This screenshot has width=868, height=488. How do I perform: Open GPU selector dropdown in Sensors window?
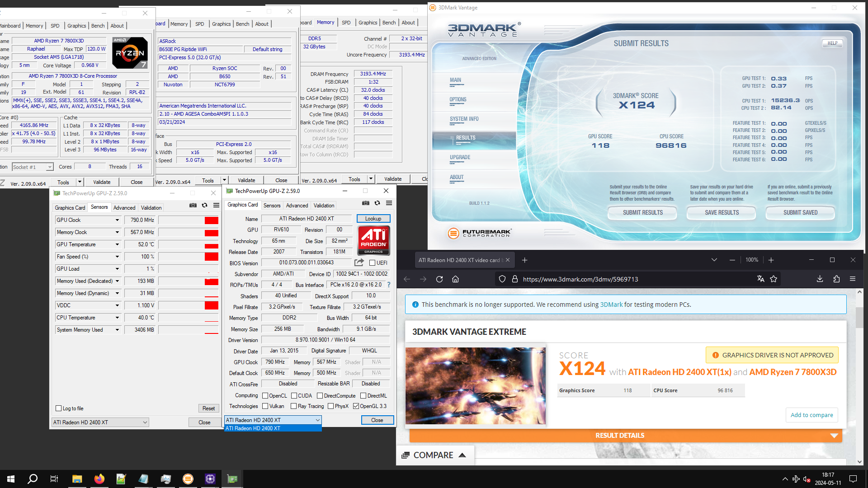pyautogui.click(x=100, y=422)
